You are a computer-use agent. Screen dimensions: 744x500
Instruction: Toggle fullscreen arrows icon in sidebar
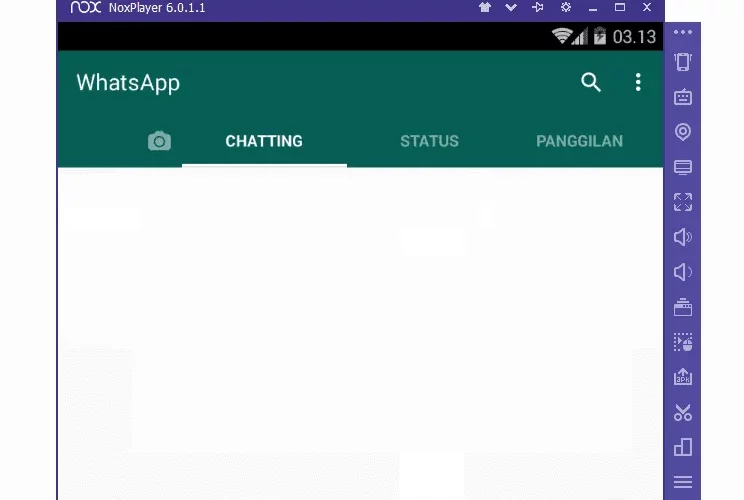coord(683,202)
